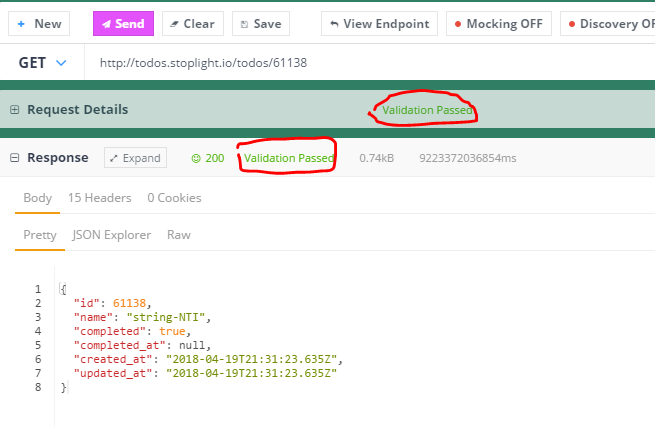Click the plus icon in New button
Image resolution: width=655 pixels, height=427 pixels.
[21, 24]
